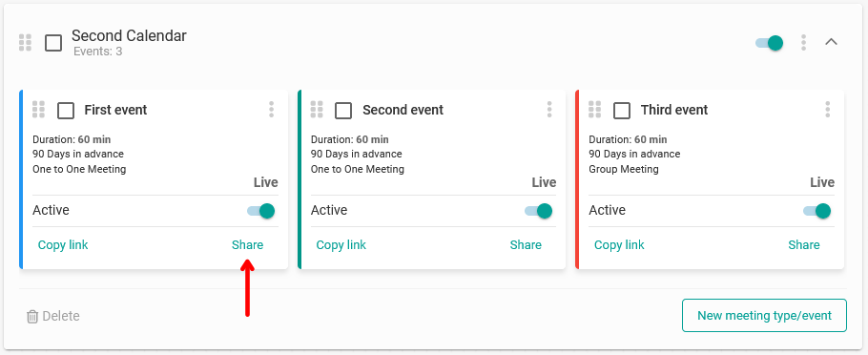The width and height of the screenshot is (868, 355).
Task: Deactivate the First event Active switch
Action: point(260,211)
